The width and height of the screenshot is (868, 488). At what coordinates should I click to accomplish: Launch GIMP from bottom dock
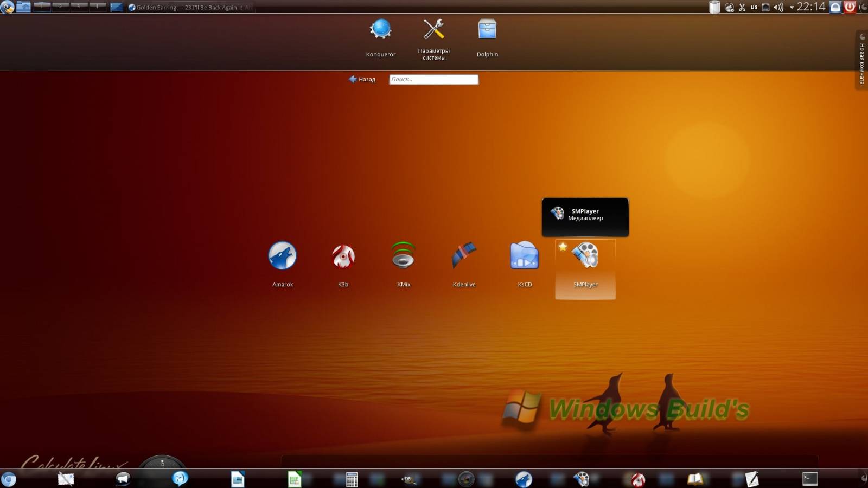[x=409, y=479]
